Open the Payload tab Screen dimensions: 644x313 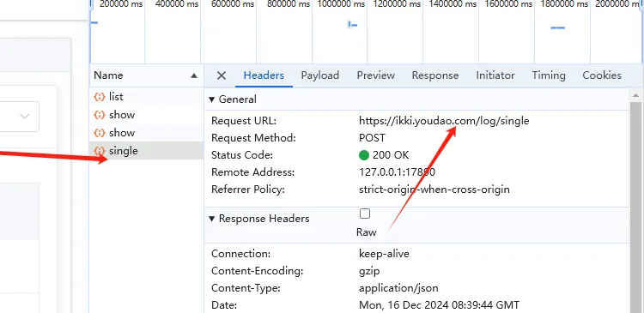[320, 75]
